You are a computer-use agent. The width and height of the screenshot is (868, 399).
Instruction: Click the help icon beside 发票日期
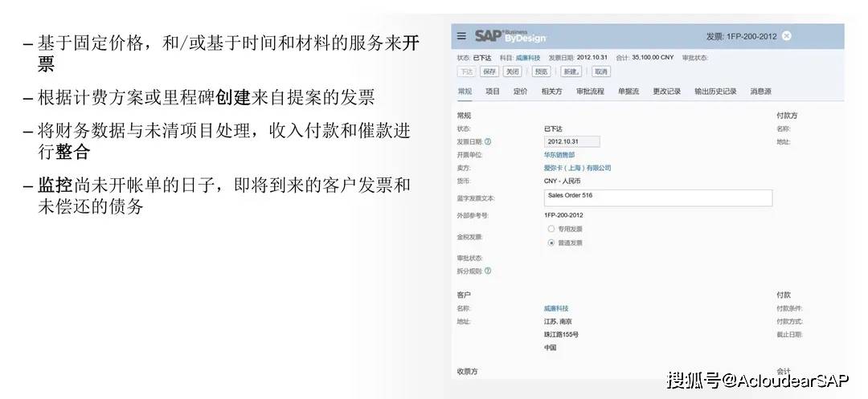[488, 142]
